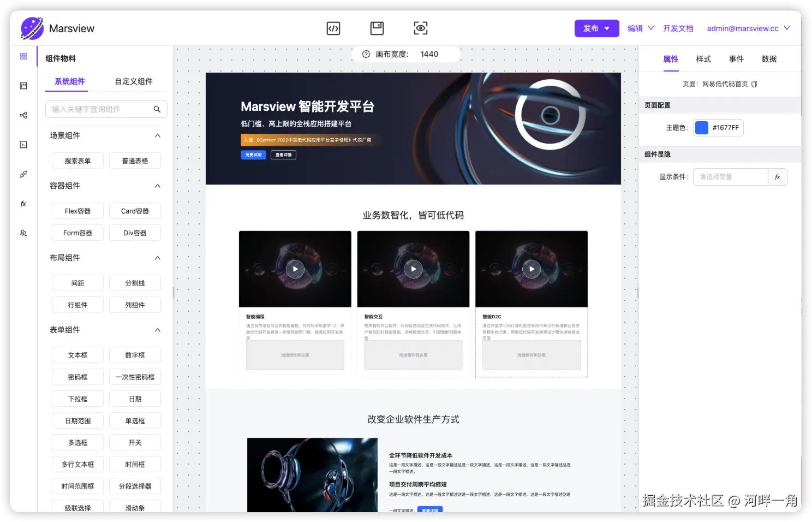Play the 智能编程 video

(295, 269)
